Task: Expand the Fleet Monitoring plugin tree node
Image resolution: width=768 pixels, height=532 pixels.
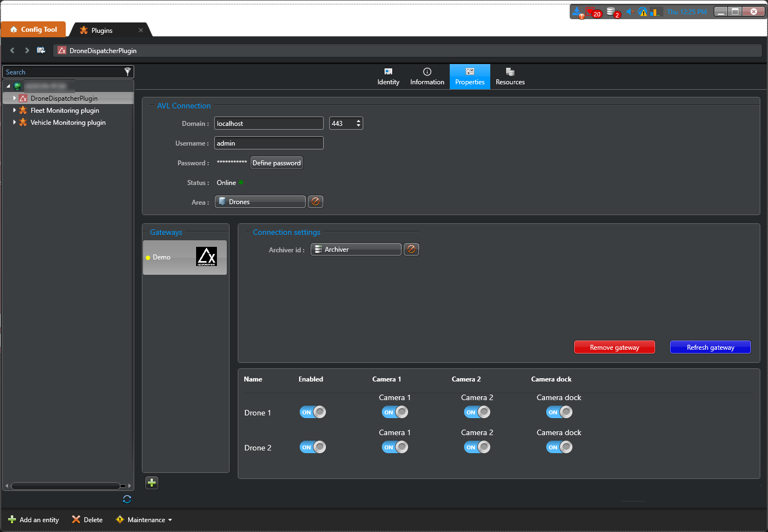Action: tap(14, 110)
